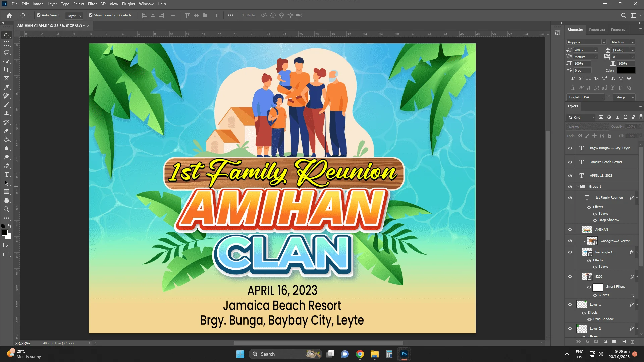Open the Select menu
The width and height of the screenshot is (644, 362).
[78, 4]
